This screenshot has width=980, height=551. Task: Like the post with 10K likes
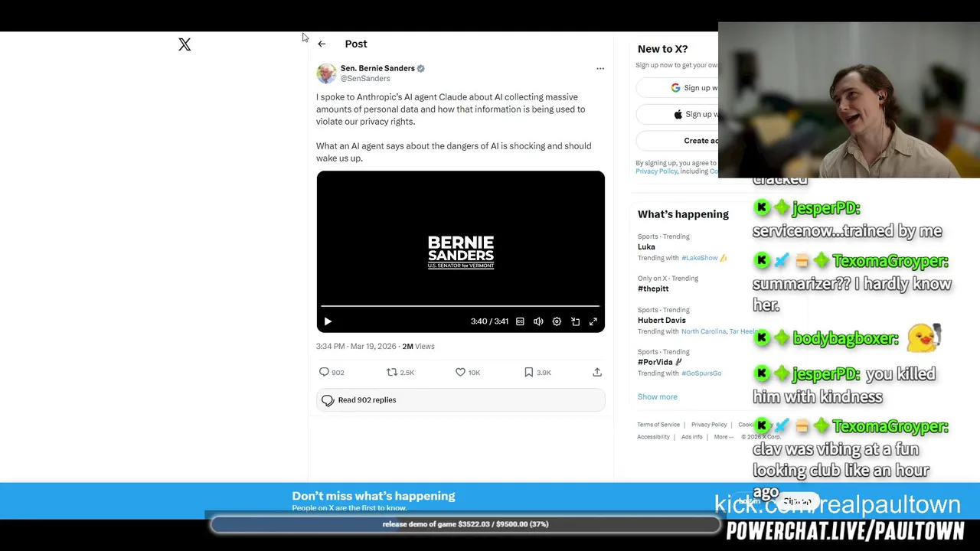coord(468,372)
